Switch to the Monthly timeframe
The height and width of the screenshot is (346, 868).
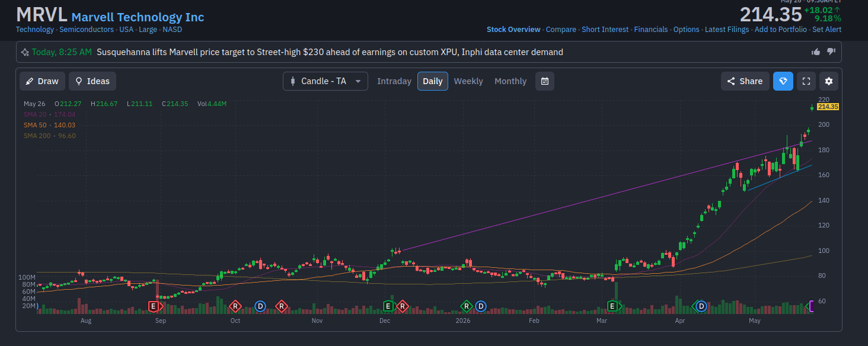(510, 81)
